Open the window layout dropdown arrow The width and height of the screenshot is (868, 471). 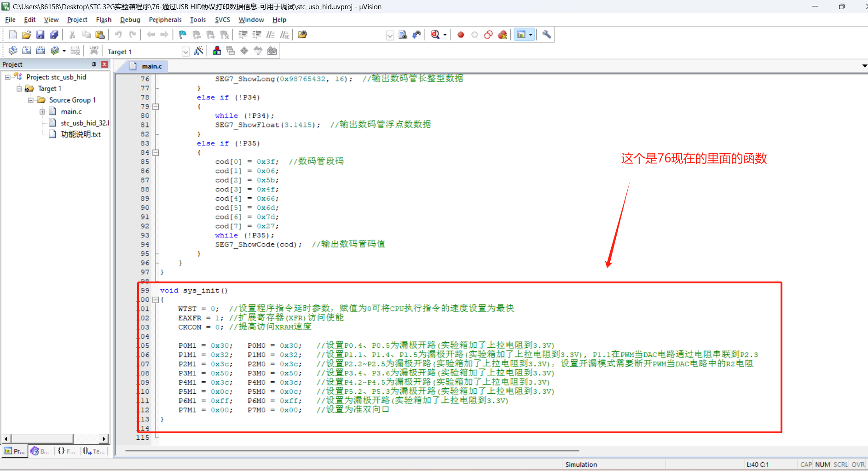(531, 35)
